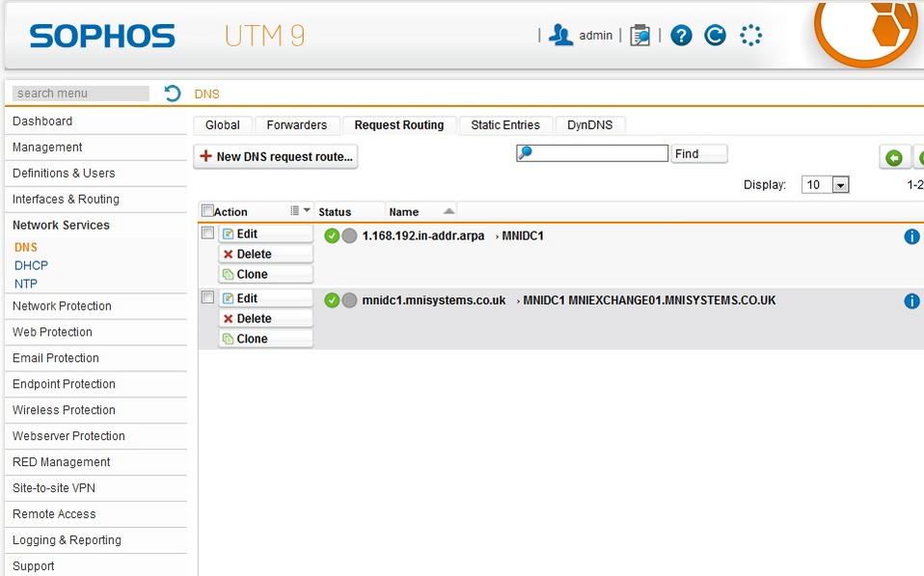Image resolution: width=924 pixels, height=576 pixels.
Task: Tick the select-all checkbox in the Action header
Action: [207, 211]
